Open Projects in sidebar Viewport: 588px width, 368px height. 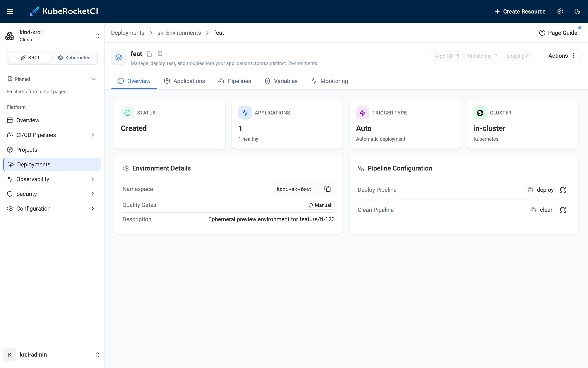[52, 150]
